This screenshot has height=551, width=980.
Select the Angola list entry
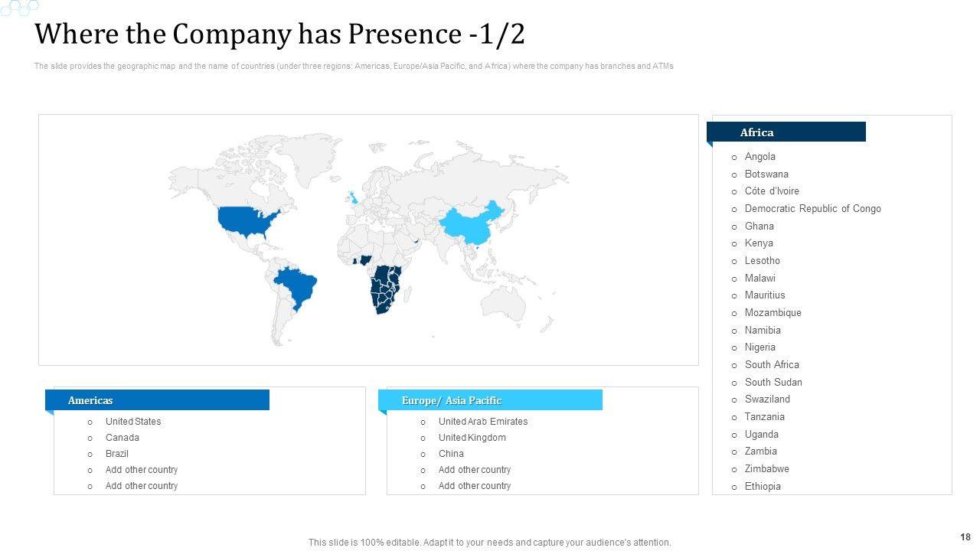[759, 157]
